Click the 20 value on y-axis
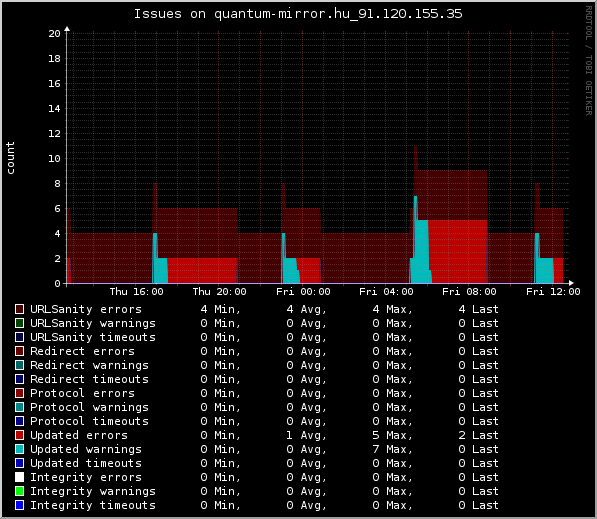This screenshot has height=519, width=597. tap(54, 34)
